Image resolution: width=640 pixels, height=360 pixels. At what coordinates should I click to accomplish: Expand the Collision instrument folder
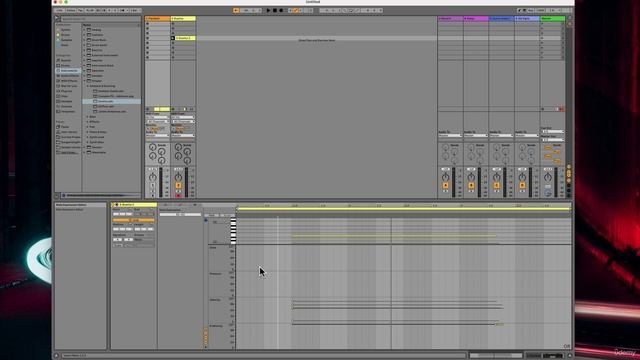[x=84, y=35]
